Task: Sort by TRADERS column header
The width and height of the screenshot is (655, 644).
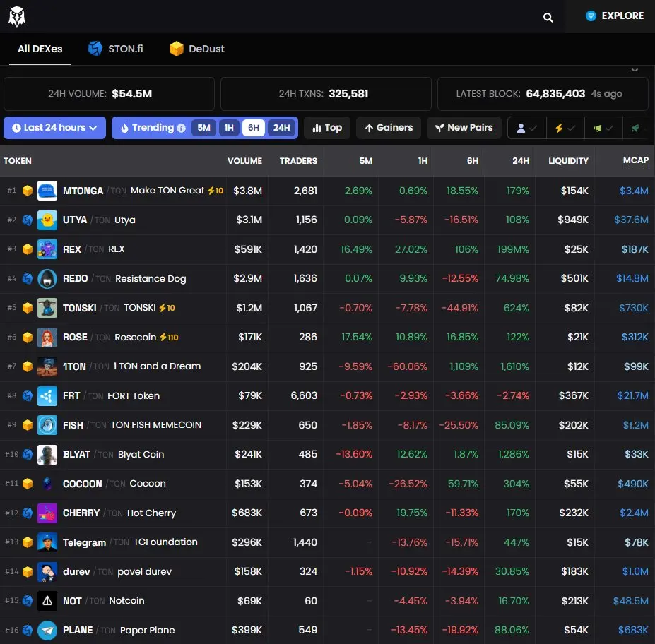Action: [298, 161]
